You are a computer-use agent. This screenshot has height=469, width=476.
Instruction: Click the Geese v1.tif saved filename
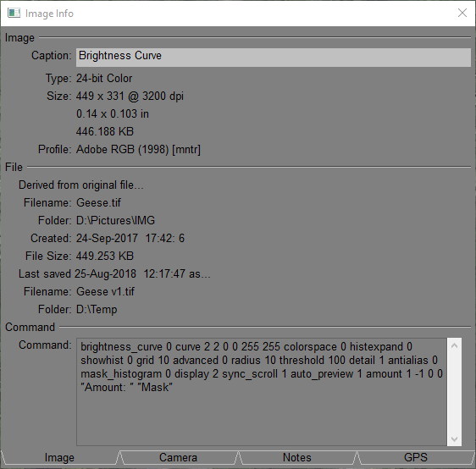tap(105, 291)
